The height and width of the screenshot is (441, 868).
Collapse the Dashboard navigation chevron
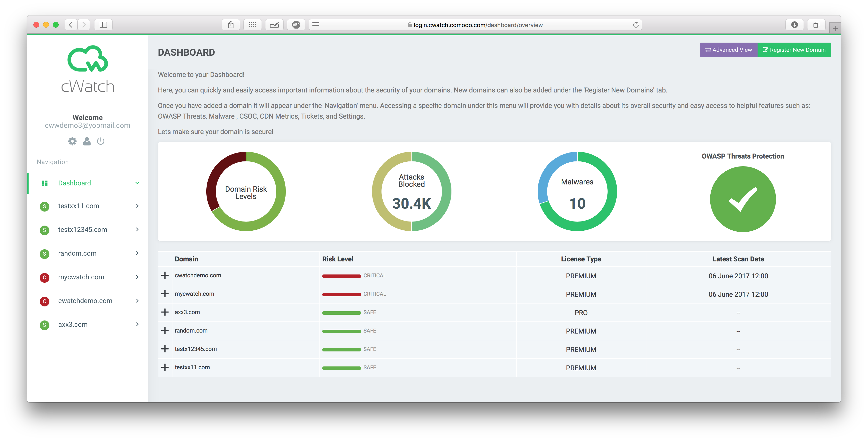pyautogui.click(x=137, y=183)
